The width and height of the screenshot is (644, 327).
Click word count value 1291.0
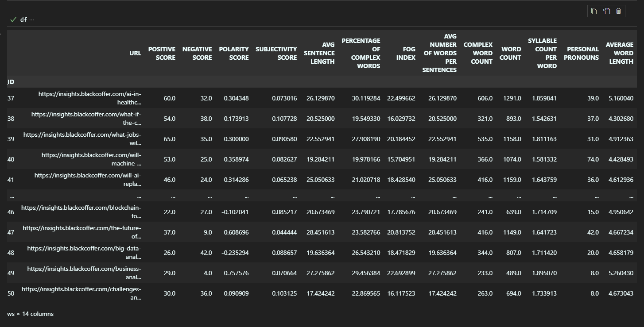(512, 98)
